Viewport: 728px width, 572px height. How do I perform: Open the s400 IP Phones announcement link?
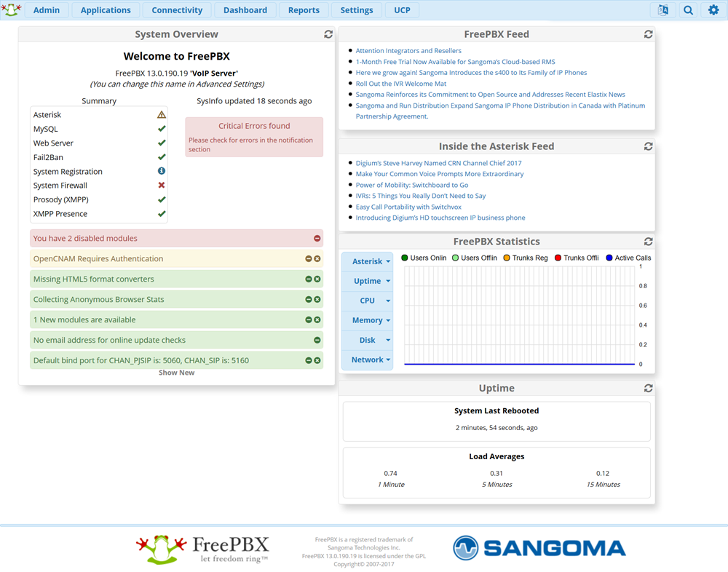pos(471,73)
